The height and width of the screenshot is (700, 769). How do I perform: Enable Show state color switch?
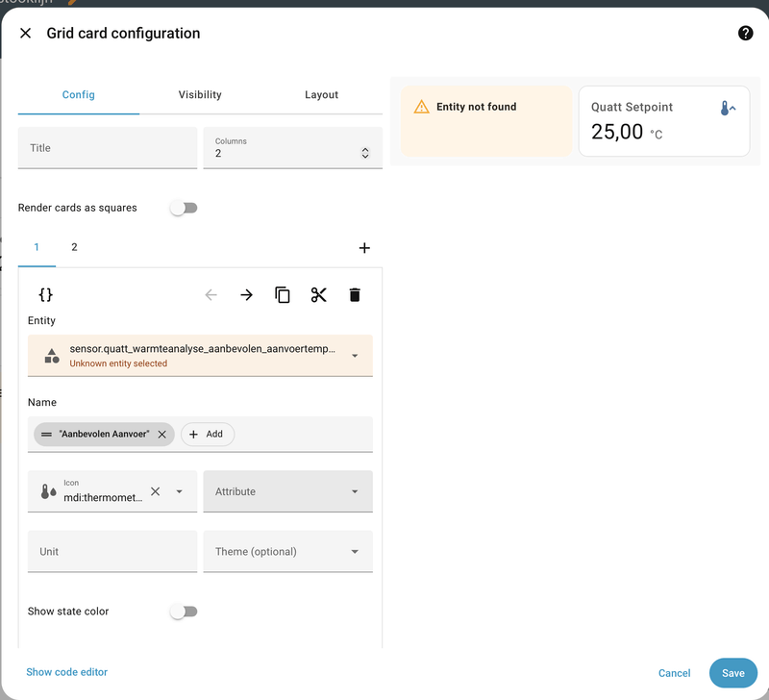(183, 612)
